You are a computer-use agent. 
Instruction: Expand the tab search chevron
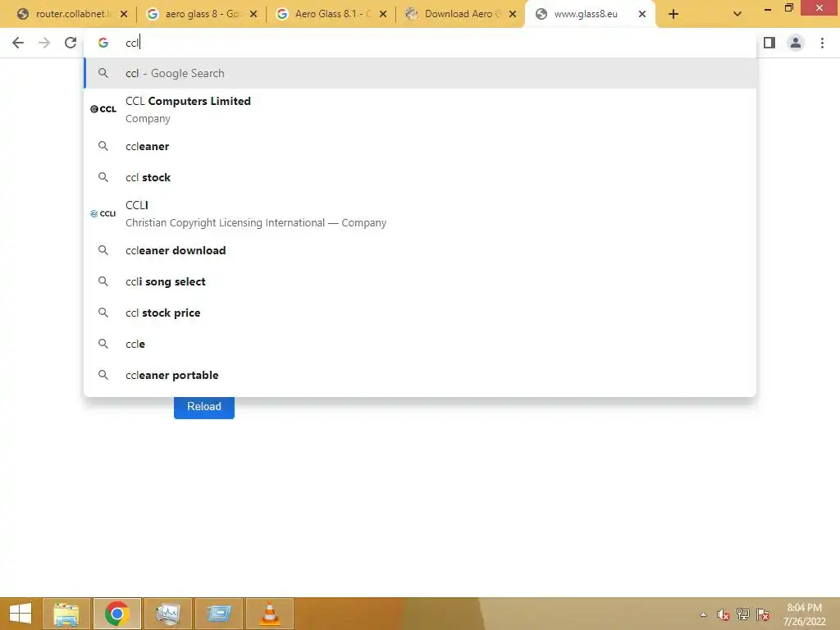(x=737, y=14)
